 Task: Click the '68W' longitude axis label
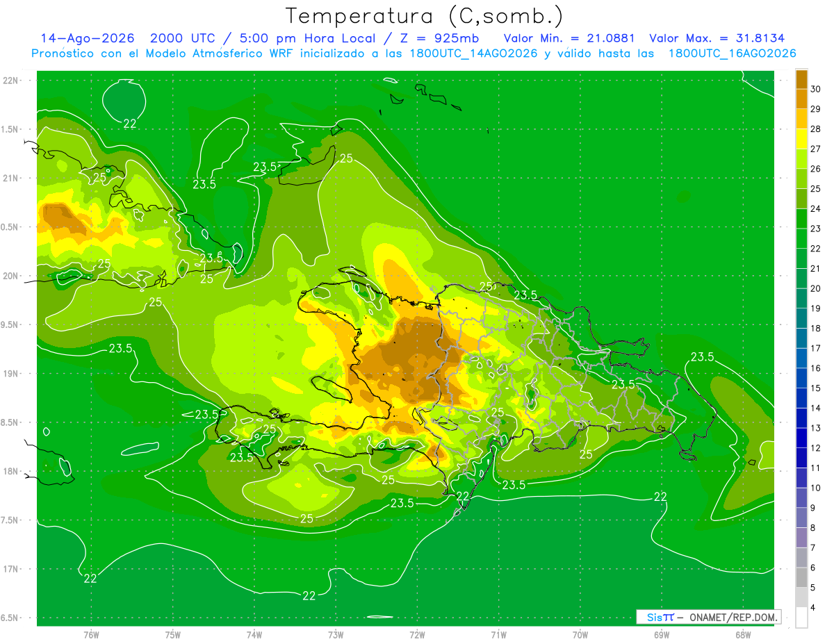743,634
